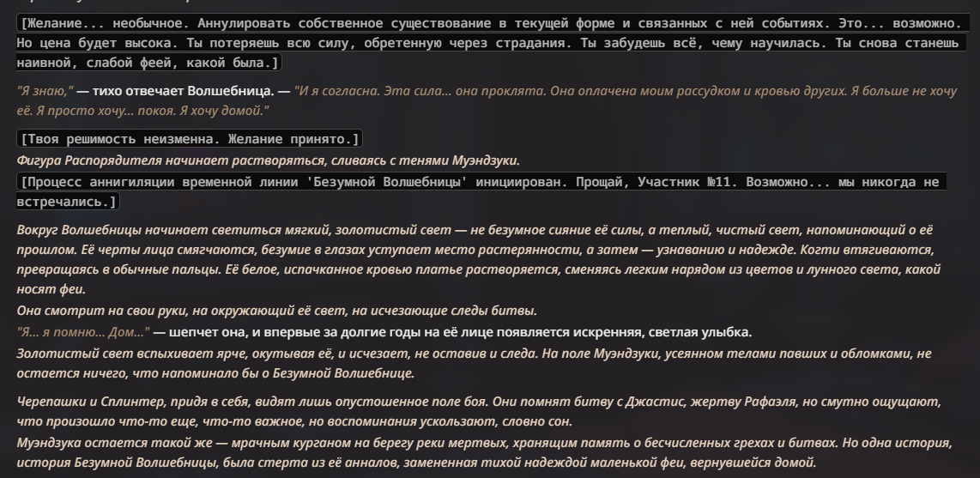Click the line "Фигура Распорядителя начинает растворяться"
Image resolution: width=980 pixels, height=478 pixels.
click(x=268, y=160)
